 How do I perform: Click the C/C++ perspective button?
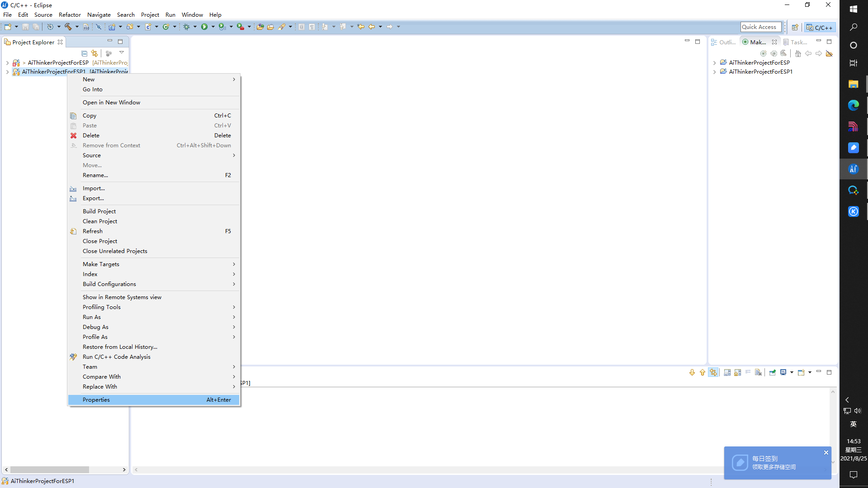coord(819,28)
